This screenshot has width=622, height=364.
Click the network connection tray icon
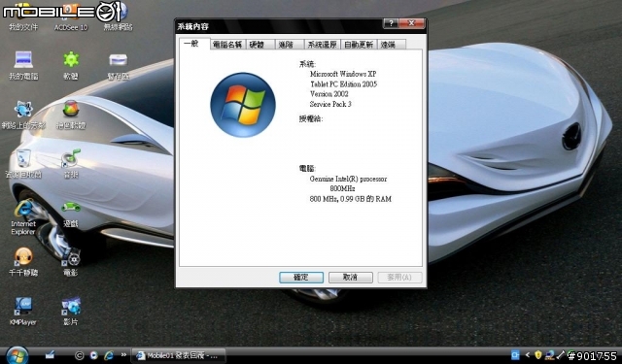pyautogui.click(x=549, y=355)
